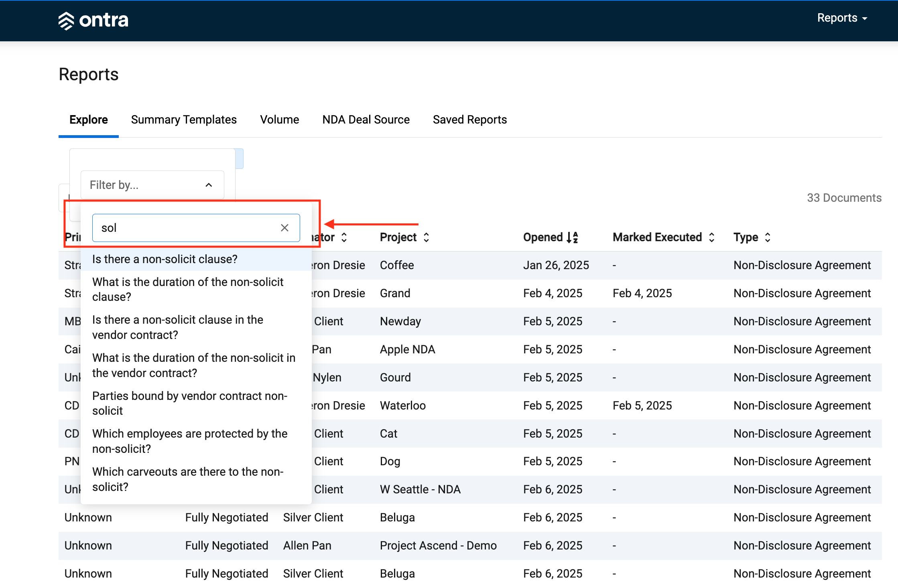Screen dimensions: 898x588
Task: Sort by Opened column A-Z icon
Action: click(x=572, y=237)
